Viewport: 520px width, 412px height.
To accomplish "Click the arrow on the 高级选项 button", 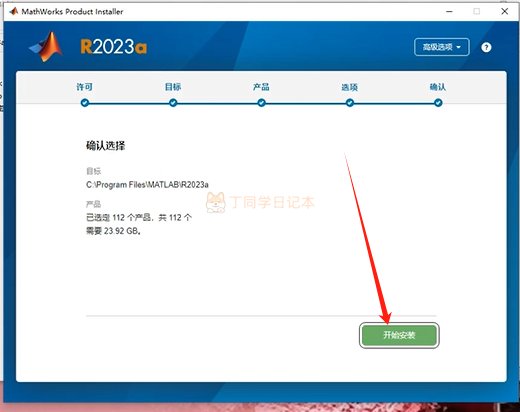I will [x=459, y=47].
